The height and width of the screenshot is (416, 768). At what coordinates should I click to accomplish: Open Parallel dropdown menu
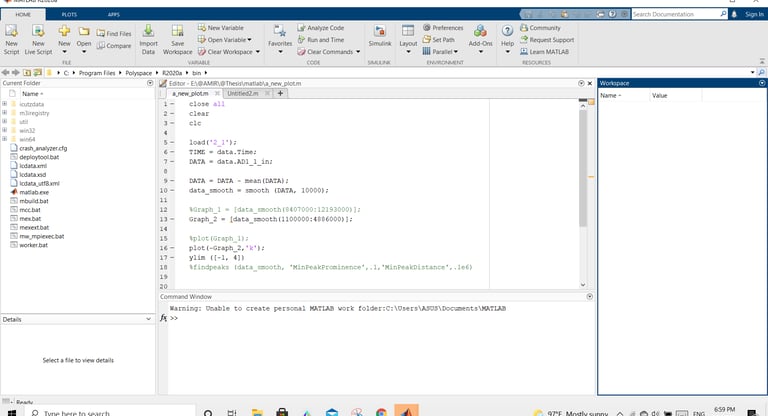[456, 52]
